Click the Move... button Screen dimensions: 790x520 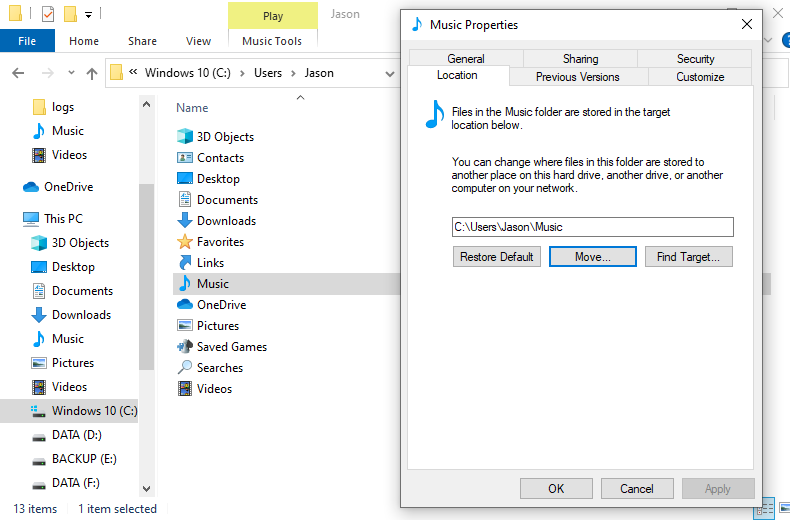[592, 256]
